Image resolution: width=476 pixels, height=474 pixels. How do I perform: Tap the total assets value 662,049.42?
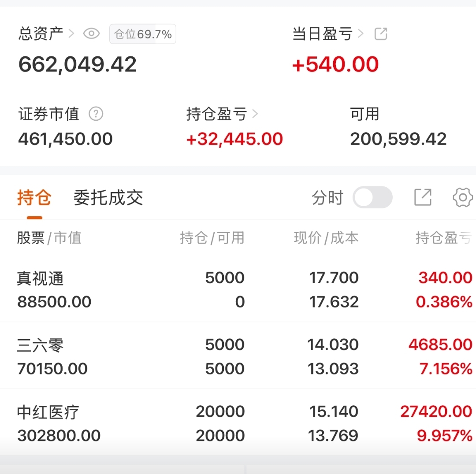point(78,64)
